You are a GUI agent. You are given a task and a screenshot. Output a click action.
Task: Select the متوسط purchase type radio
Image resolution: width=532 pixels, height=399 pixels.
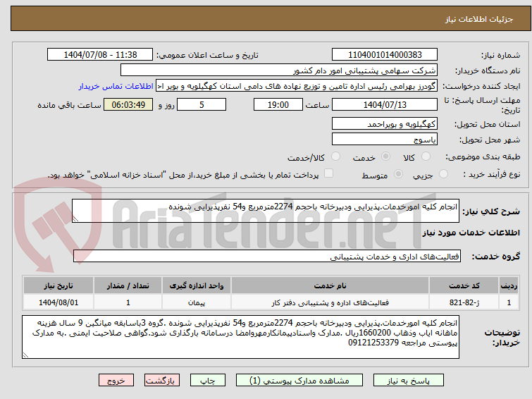398,174
